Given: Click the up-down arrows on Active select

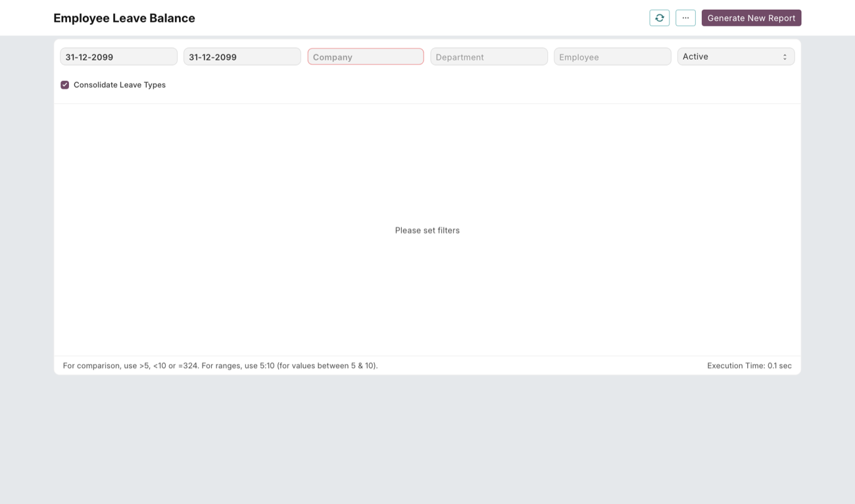Looking at the screenshot, I should [785, 57].
